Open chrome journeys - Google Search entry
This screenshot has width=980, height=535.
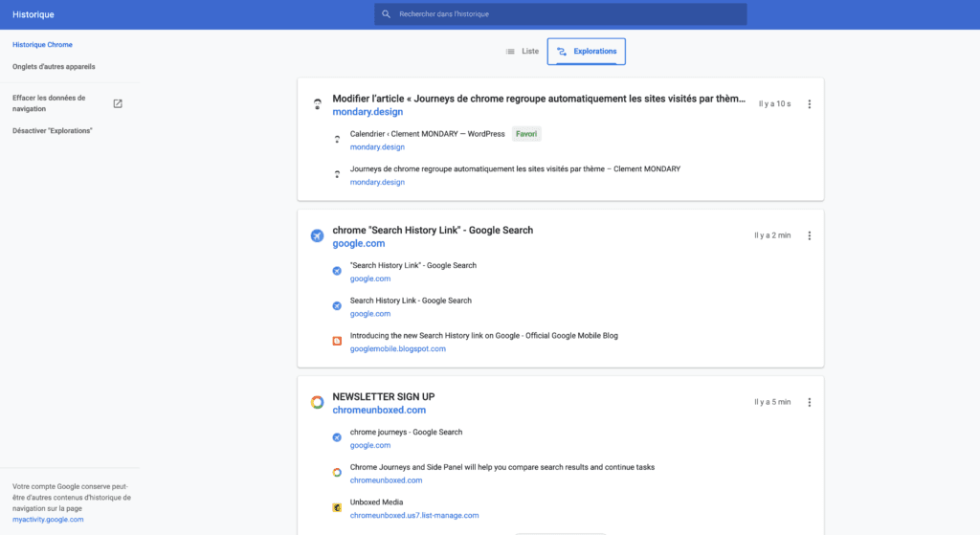point(406,432)
